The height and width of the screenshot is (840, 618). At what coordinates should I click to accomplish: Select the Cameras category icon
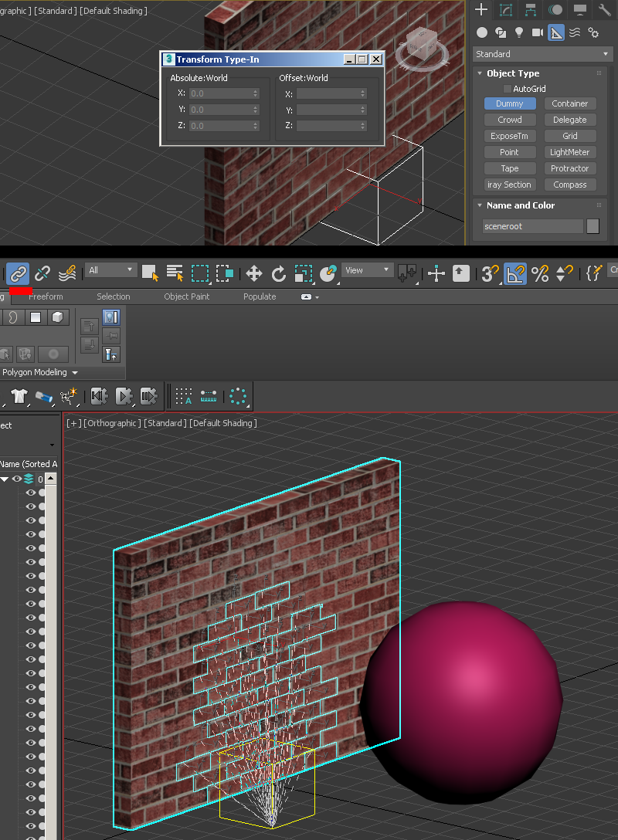[x=538, y=32]
